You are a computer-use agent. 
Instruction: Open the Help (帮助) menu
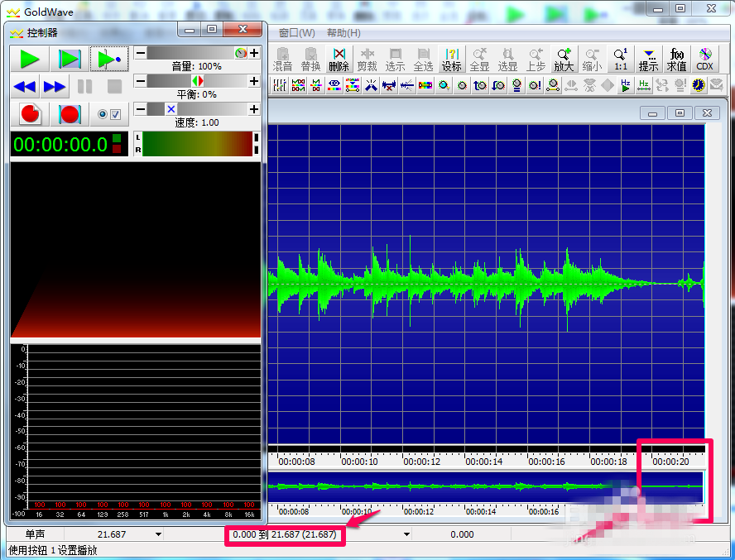(x=343, y=33)
